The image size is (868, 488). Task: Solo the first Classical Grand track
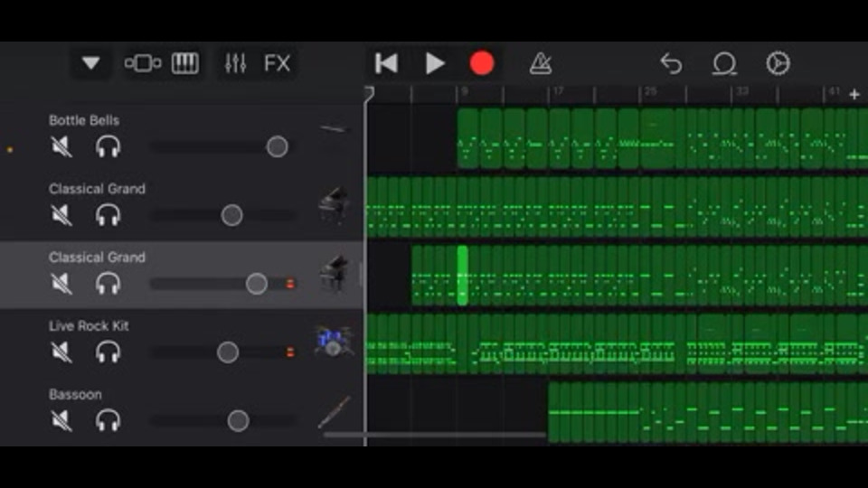108,215
